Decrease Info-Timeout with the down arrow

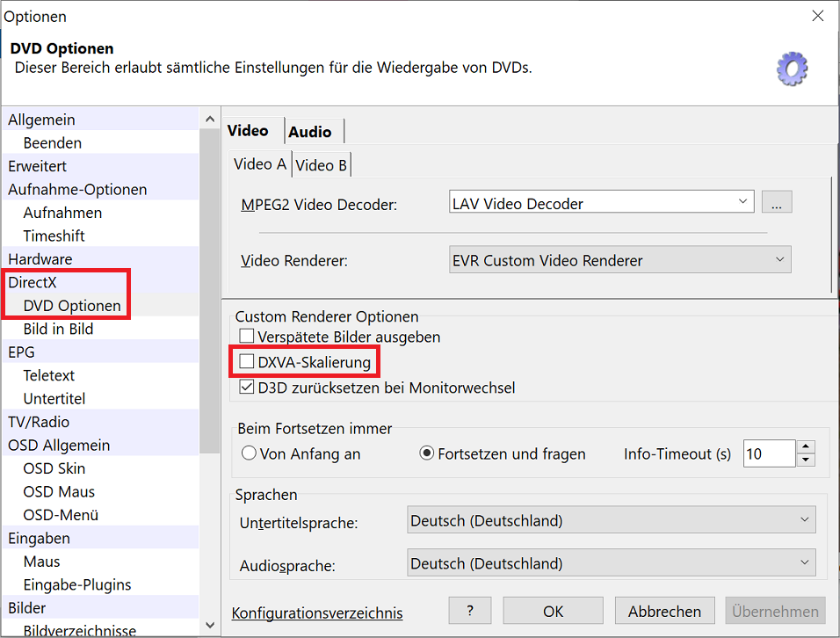(806, 460)
